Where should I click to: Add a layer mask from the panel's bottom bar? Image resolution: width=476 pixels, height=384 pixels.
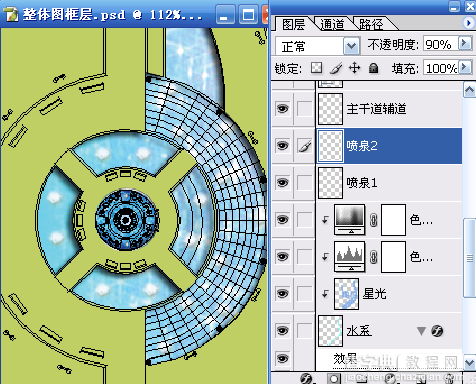click(333, 379)
